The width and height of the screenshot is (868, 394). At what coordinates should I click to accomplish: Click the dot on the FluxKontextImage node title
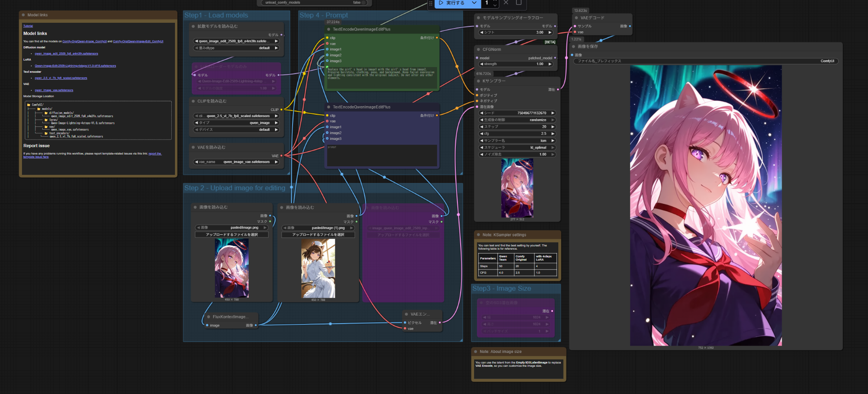(209, 317)
